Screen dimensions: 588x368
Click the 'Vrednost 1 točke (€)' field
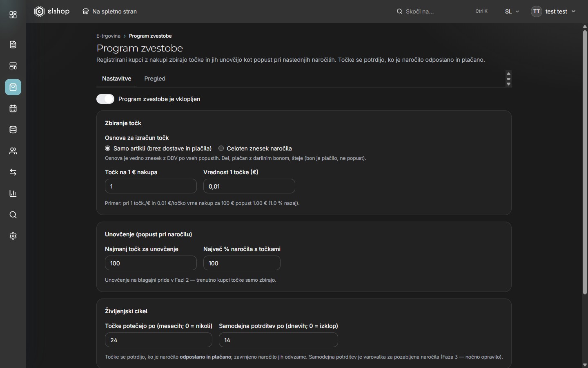coord(249,186)
